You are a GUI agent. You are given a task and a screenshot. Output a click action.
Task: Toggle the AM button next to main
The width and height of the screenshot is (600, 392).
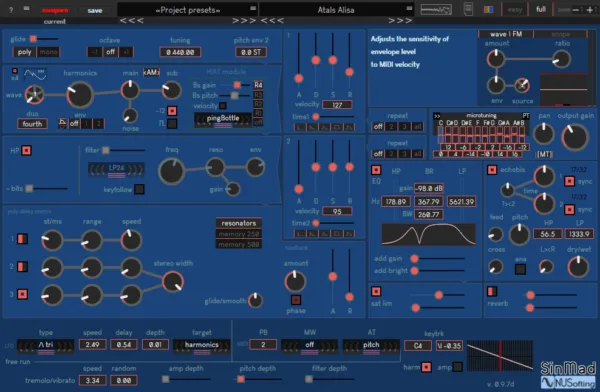152,72
